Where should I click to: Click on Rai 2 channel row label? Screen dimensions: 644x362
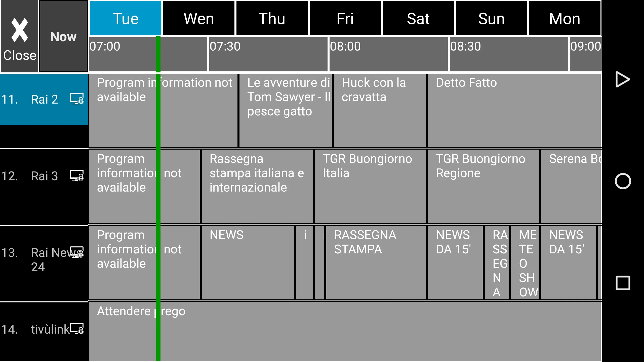coord(44,99)
